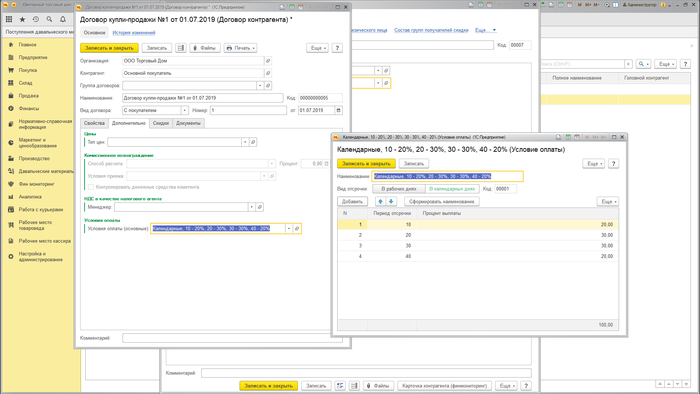Select payment row with period 20
The image size is (700, 394).
(478, 235)
